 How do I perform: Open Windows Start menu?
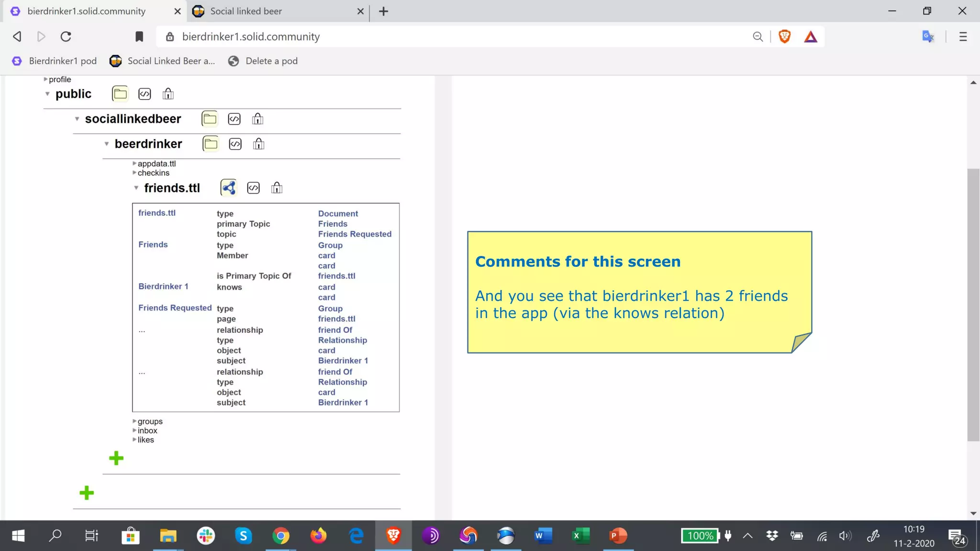point(18,536)
